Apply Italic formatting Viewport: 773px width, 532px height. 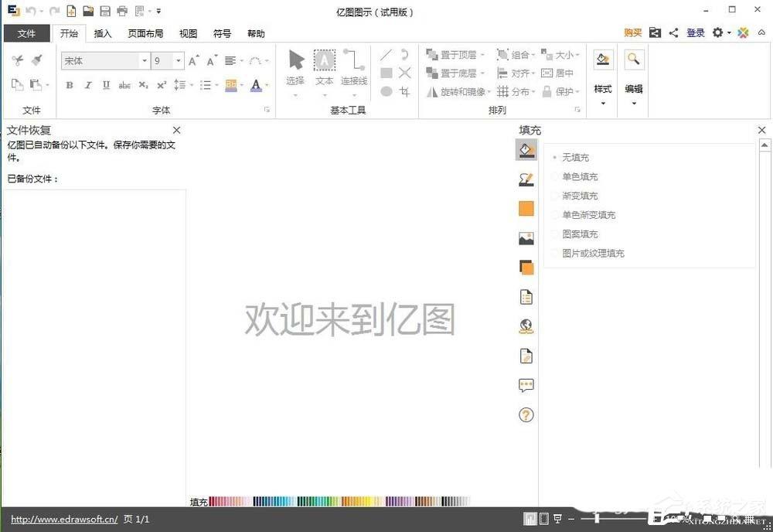88,85
